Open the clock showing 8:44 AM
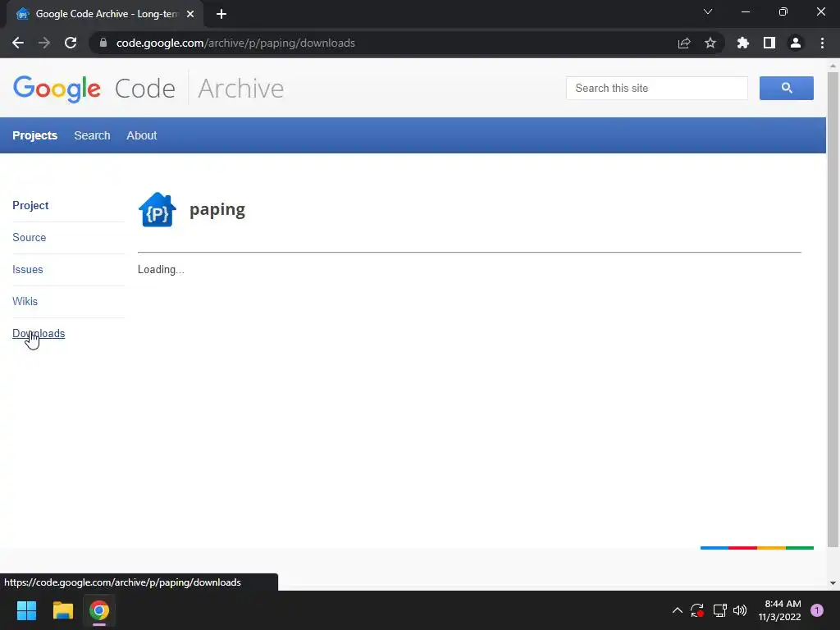Screen dimensions: 840x630 (779, 610)
